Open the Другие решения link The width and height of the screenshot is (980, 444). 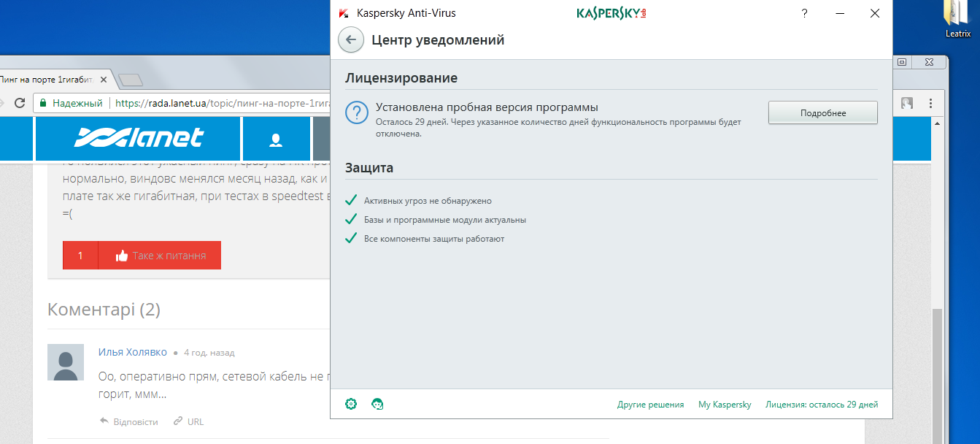click(650, 405)
